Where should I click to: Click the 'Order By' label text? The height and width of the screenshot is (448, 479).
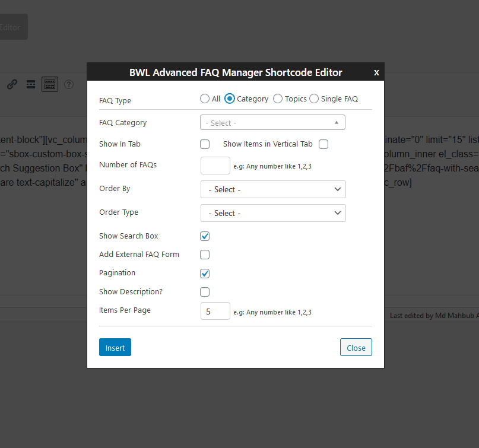click(115, 189)
